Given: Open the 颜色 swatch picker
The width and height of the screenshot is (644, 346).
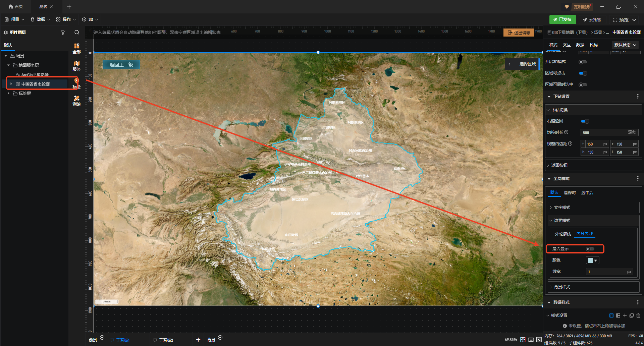Looking at the screenshot, I should point(592,261).
